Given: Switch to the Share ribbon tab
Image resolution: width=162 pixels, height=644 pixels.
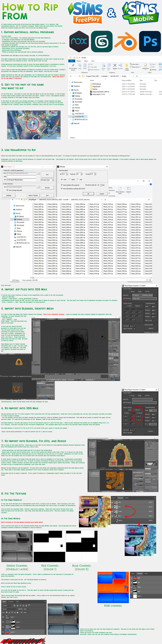Looking at the screenshot, I should click(x=86, y=61).
